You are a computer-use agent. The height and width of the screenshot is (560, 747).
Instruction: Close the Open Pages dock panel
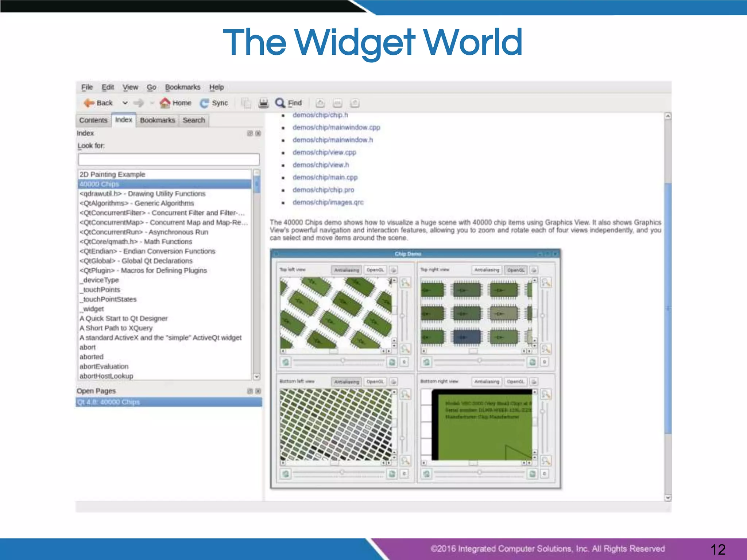[x=258, y=391]
